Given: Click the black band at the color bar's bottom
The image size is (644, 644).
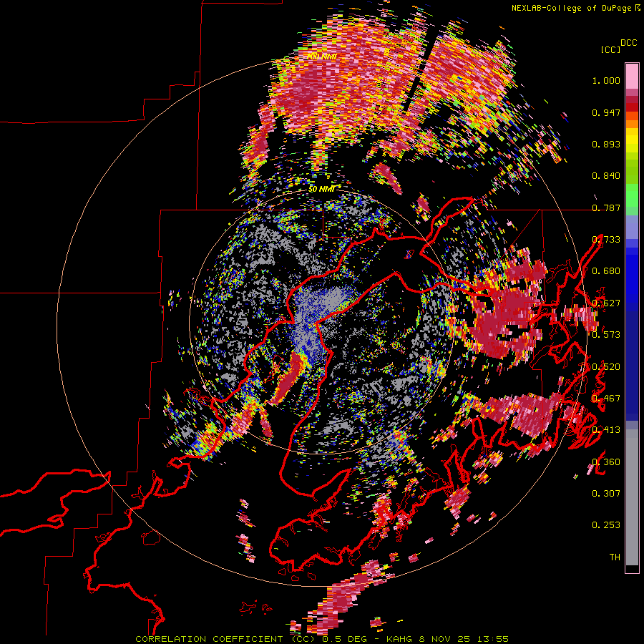Looking at the screenshot, I should tap(632, 568).
